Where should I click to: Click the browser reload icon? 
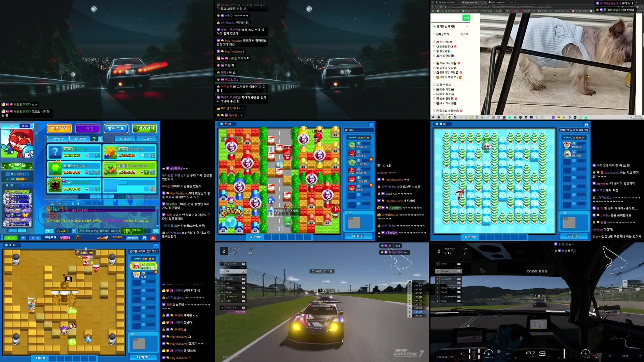[441, 7]
